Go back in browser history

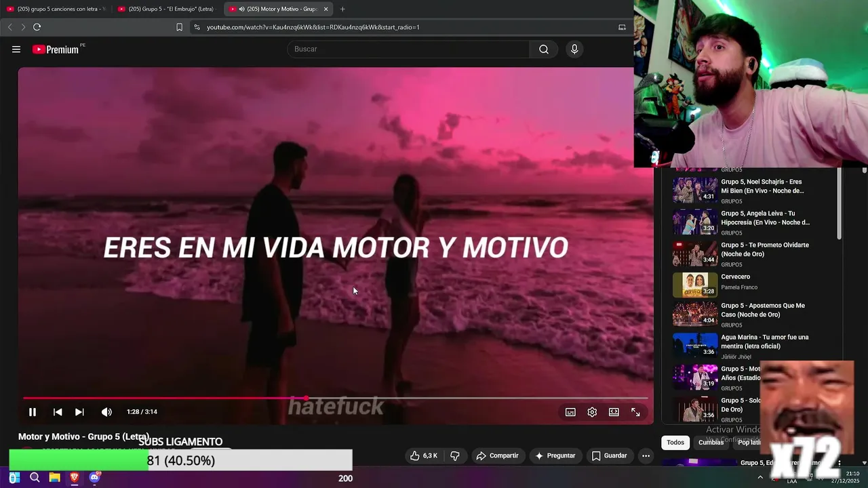[x=9, y=27]
